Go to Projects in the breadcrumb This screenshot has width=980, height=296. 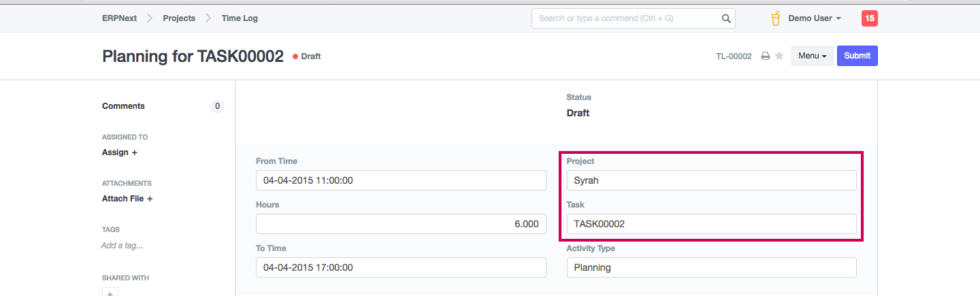point(179,18)
